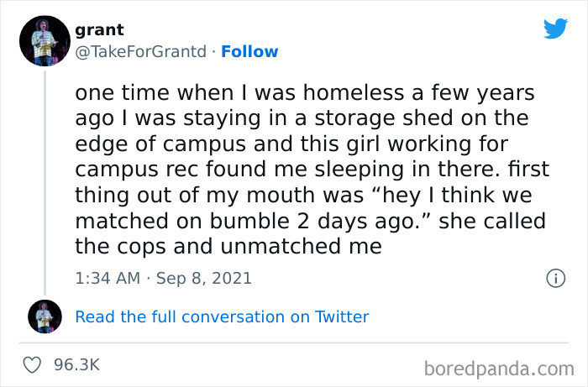
Task: Follow the TakeForGrantd account
Action: click(249, 51)
